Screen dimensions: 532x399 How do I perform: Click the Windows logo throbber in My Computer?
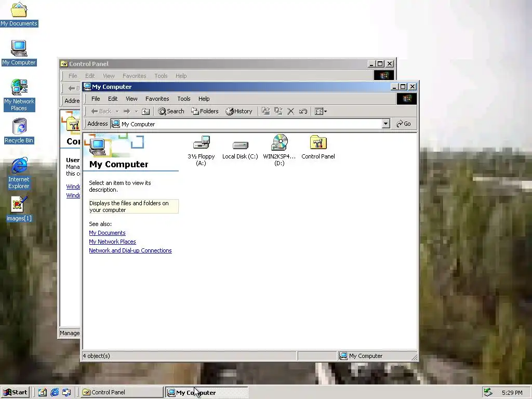point(406,99)
